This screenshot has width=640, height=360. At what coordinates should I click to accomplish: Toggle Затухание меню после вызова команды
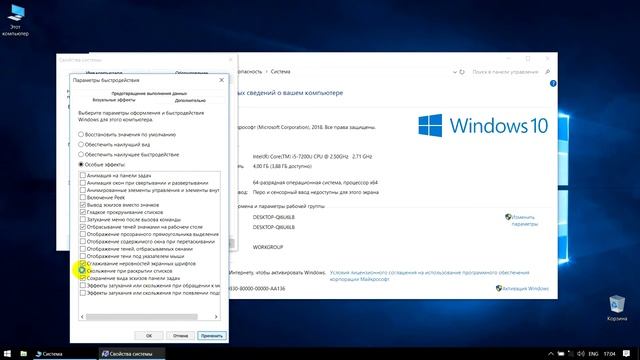tap(83, 220)
